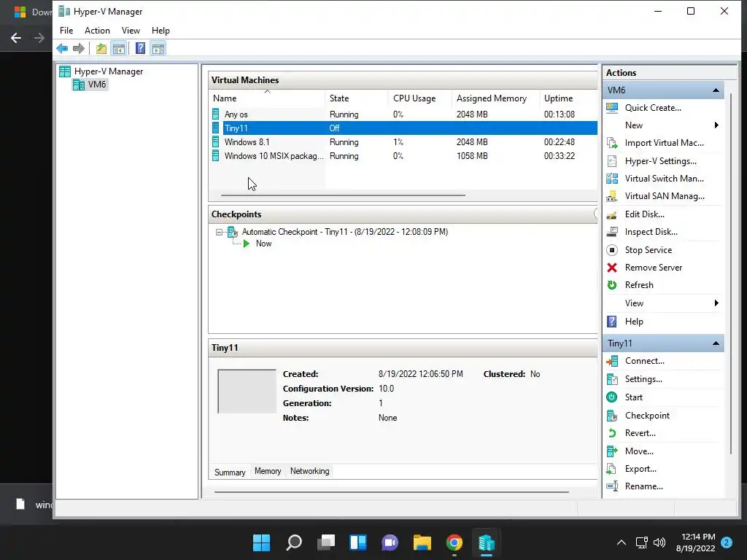747x560 pixels.
Task: Open the Help action in VM6 section
Action: click(x=634, y=322)
